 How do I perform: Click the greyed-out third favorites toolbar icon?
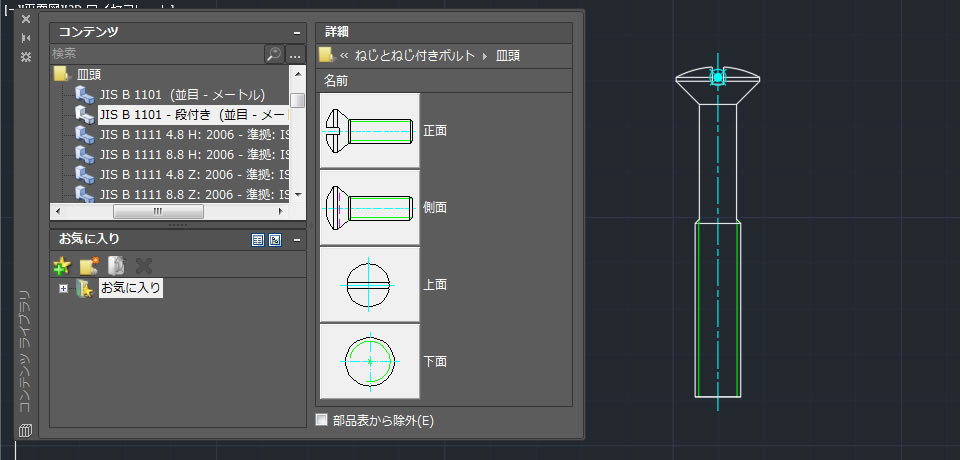[x=116, y=266]
